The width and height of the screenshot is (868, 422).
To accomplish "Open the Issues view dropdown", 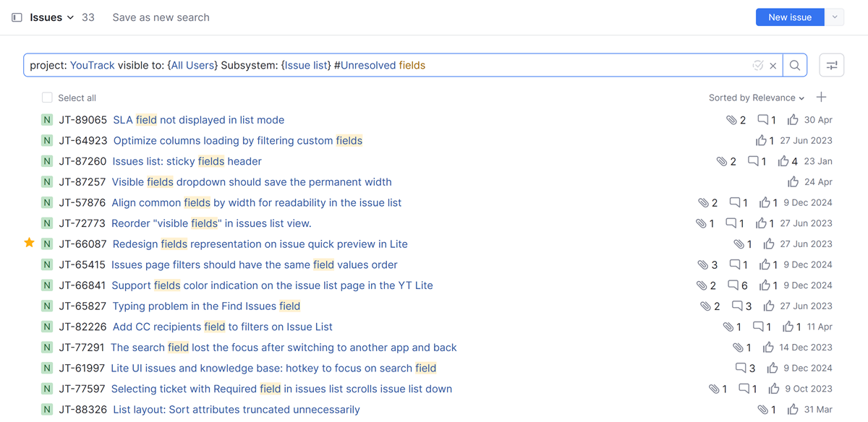I will point(54,17).
